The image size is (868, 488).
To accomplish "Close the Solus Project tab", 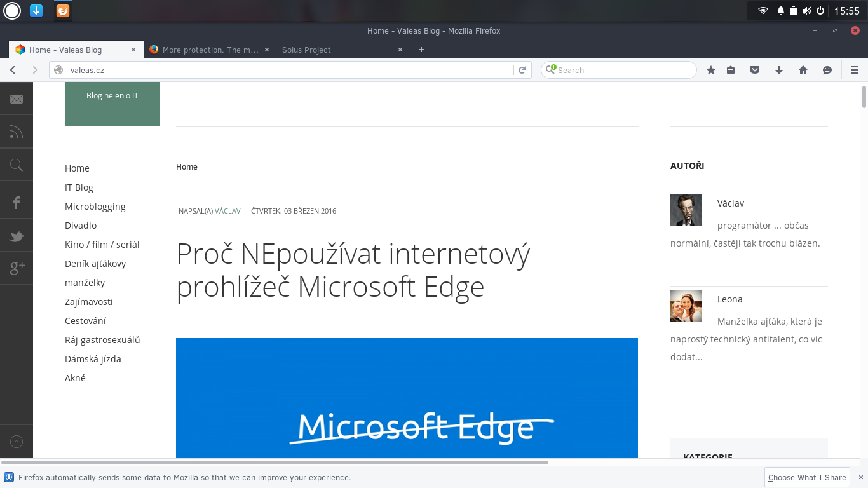I will [400, 50].
